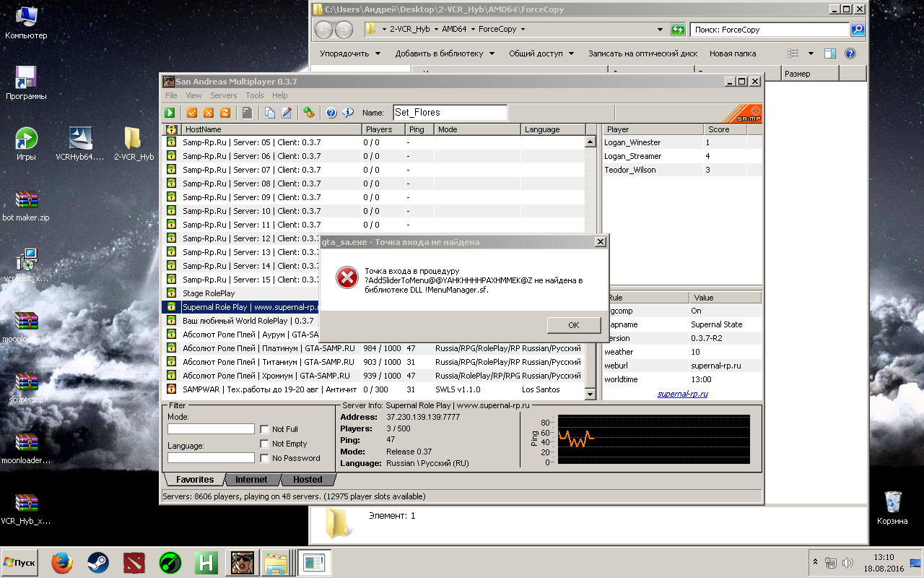Enable the Not Empty filter checkbox
The image size is (924, 578).
(265, 444)
